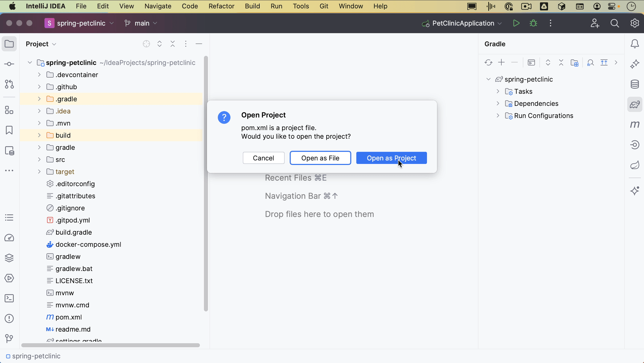Open Maven tool window icon
The height and width of the screenshot is (363, 644).
(x=634, y=125)
